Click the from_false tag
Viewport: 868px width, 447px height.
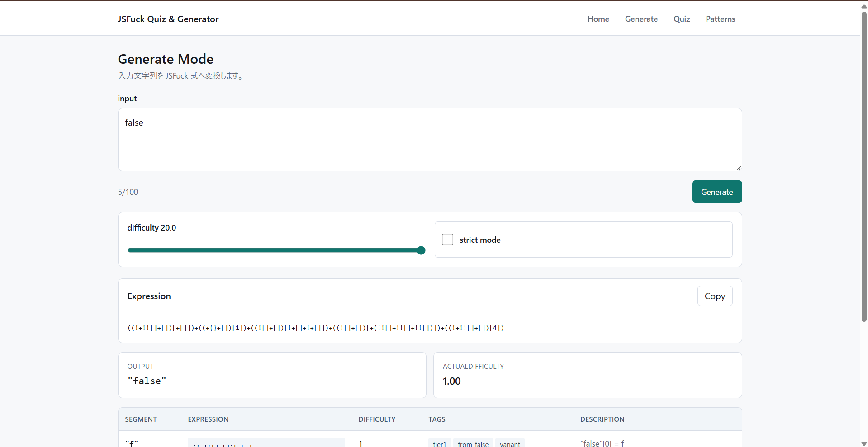(473, 443)
